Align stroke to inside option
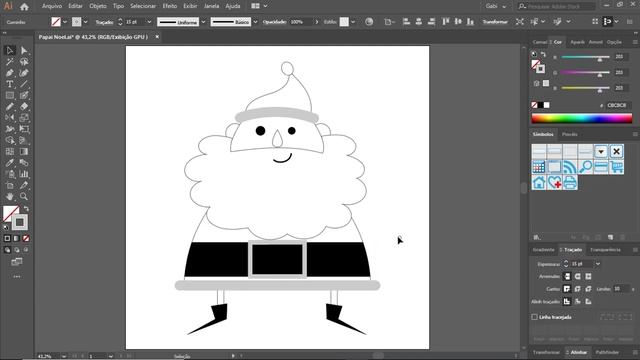This screenshot has width=640, height=360. point(578,302)
